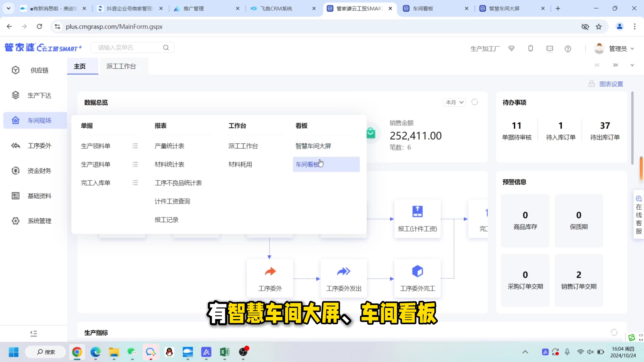The height and width of the screenshot is (362, 644).
Task: Click the 工序委外发出 double-arrow icon
Action: tap(343, 271)
